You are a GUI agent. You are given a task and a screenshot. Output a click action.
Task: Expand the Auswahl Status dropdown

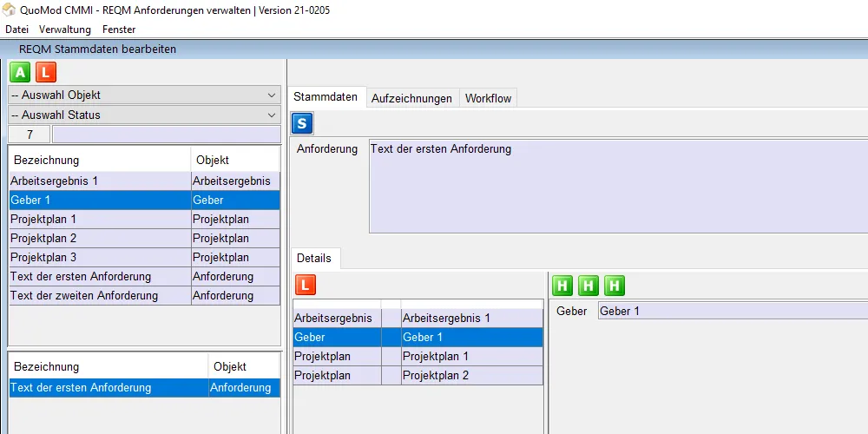tap(144, 115)
